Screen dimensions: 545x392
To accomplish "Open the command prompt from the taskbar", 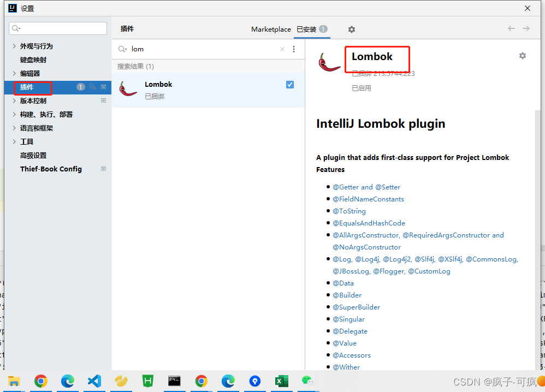I will pyautogui.click(x=175, y=381).
